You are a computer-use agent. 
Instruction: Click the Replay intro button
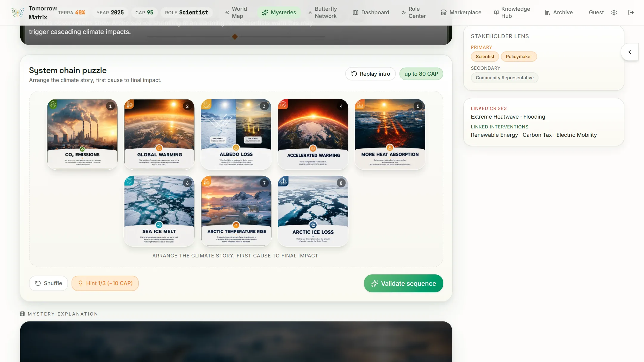[x=370, y=74]
